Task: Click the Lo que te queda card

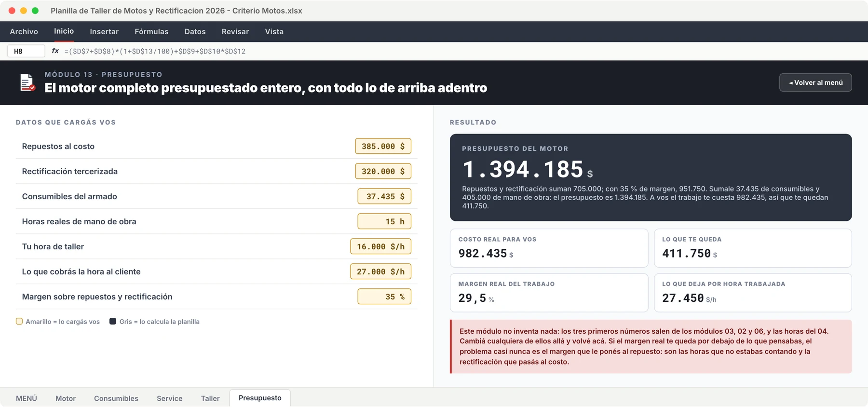Action: click(x=753, y=248)
